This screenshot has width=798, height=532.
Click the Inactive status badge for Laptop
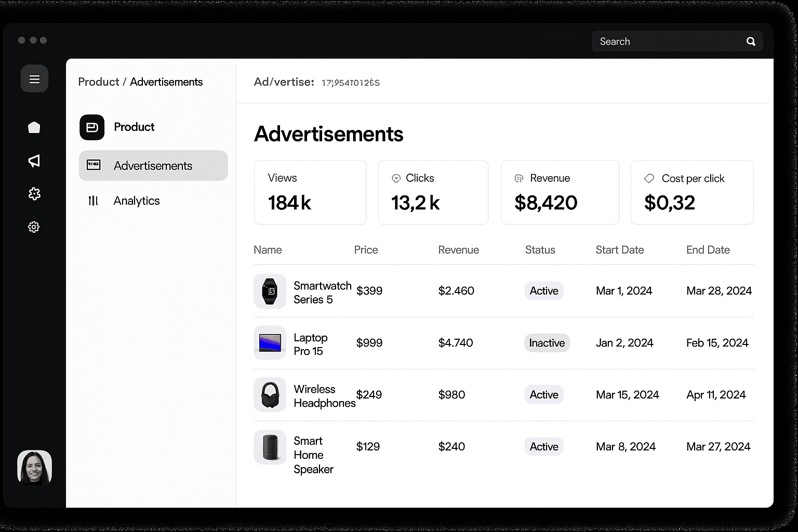click(x=547, y=343)
